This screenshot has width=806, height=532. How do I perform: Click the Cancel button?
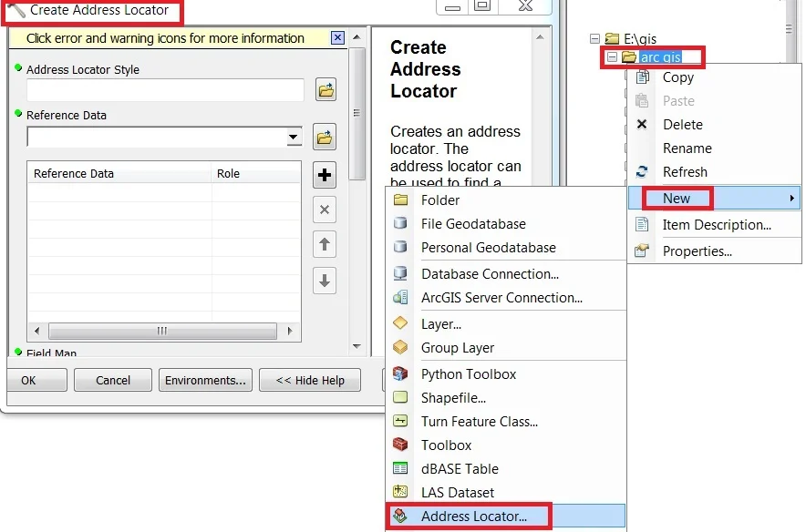coord(112,380)
